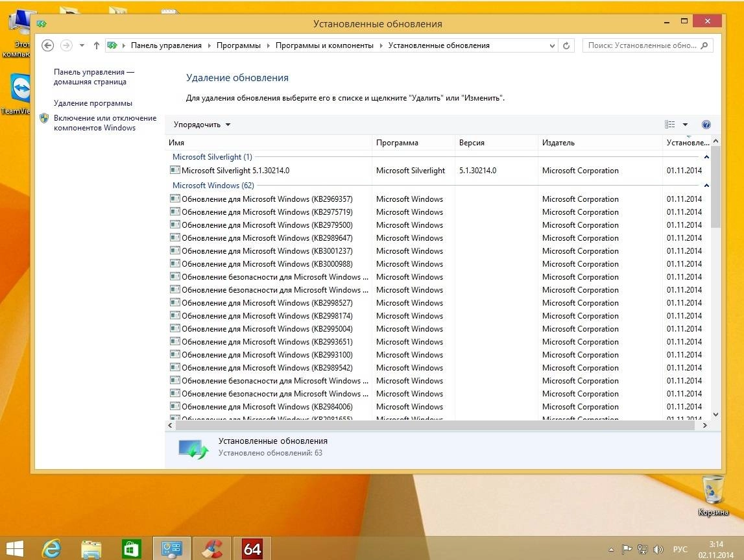Viewport: 744px width, 560px height.
Task: Click the forward navigation arrow
Action: click(x=66, y=45)
